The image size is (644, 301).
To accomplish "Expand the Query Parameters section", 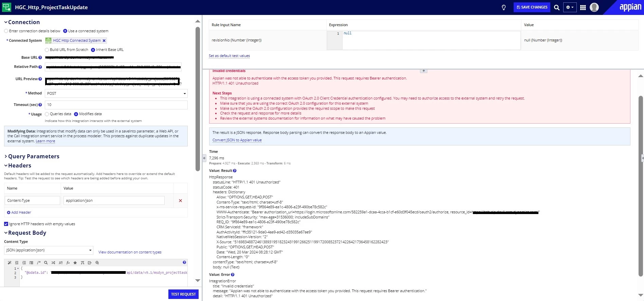I will [6, 157].
